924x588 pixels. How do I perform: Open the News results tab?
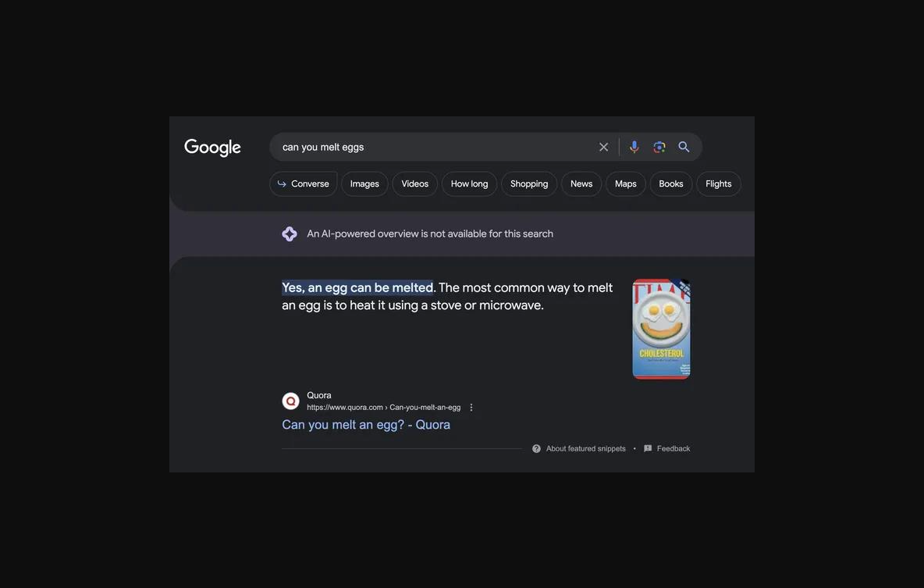tap(581, 184)
